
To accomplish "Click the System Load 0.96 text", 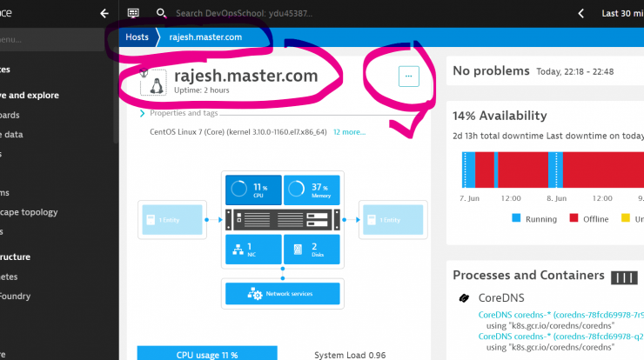I will pyautogui.click(x=350, y=355).
